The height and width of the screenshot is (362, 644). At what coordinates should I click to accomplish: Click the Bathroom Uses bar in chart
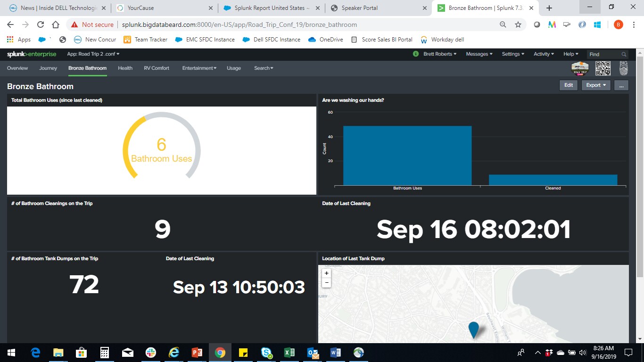pos(407,156)
